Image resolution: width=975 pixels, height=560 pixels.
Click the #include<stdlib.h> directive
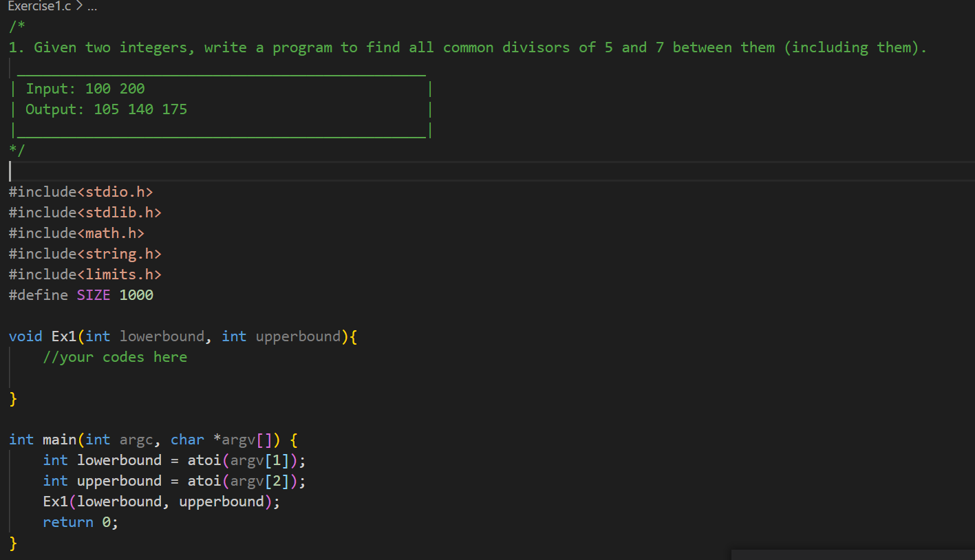[x=85, y=212]
